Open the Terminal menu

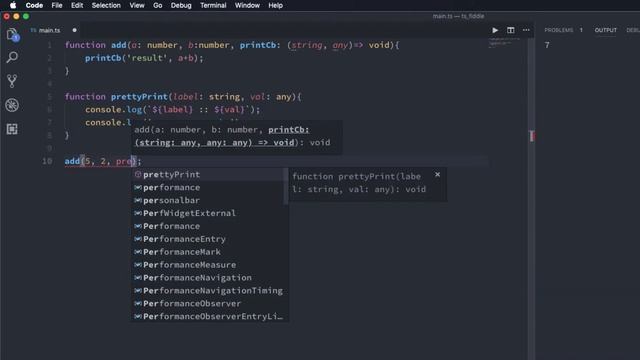[x=213, y=5]
